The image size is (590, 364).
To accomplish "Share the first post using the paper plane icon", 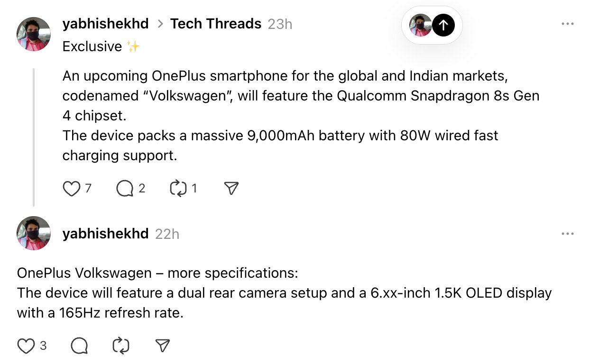I will pos(231,188).
